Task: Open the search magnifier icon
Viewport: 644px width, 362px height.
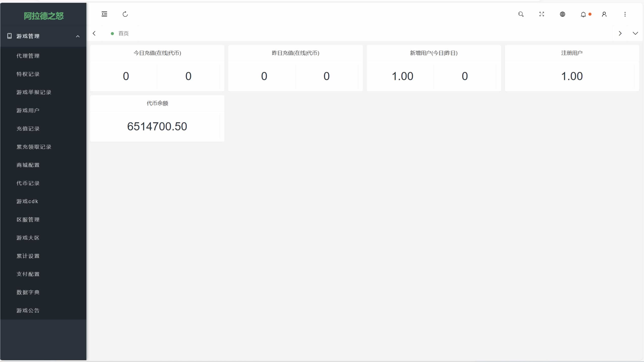Action: [521, 14]
